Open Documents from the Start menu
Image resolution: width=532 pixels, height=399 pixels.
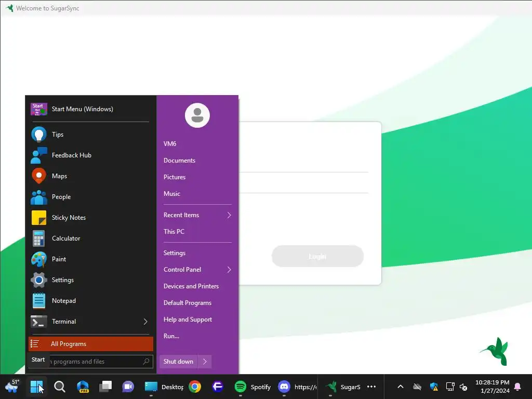point(179,161)
